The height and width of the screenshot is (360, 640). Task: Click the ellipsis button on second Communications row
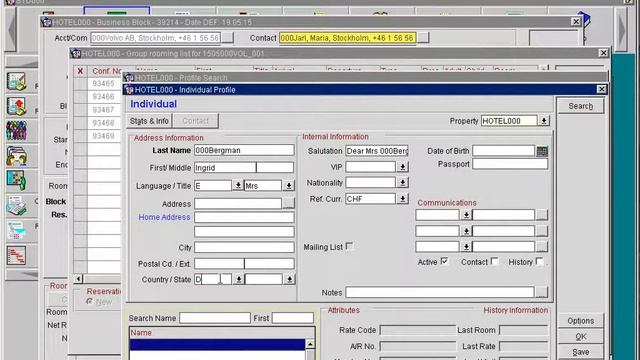(542, 231)
